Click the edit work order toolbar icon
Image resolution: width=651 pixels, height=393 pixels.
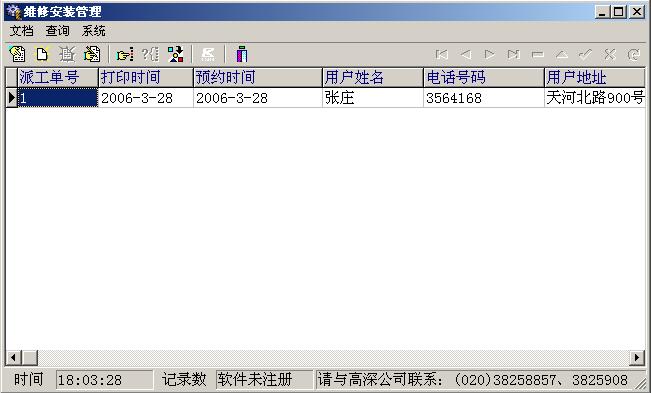pos(17,54)
